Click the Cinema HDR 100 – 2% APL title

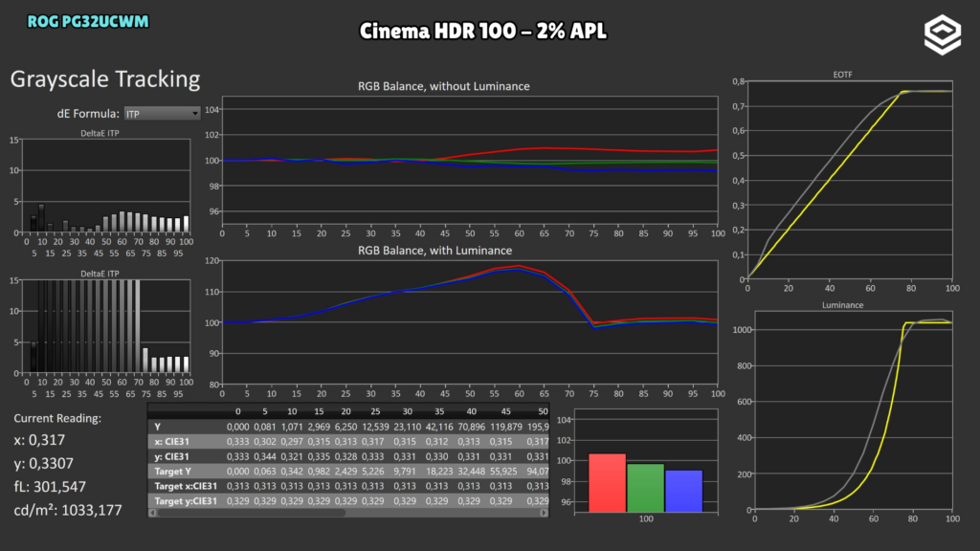coord(482,32)
